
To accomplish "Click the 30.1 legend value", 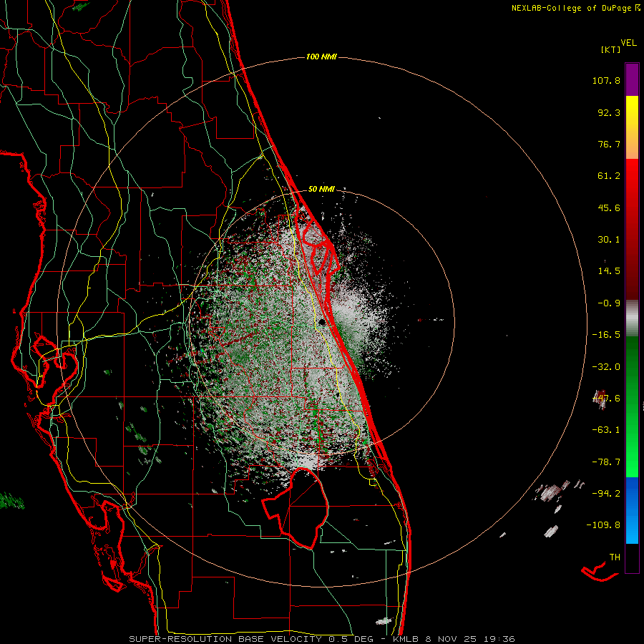I will tap(609, 240).
